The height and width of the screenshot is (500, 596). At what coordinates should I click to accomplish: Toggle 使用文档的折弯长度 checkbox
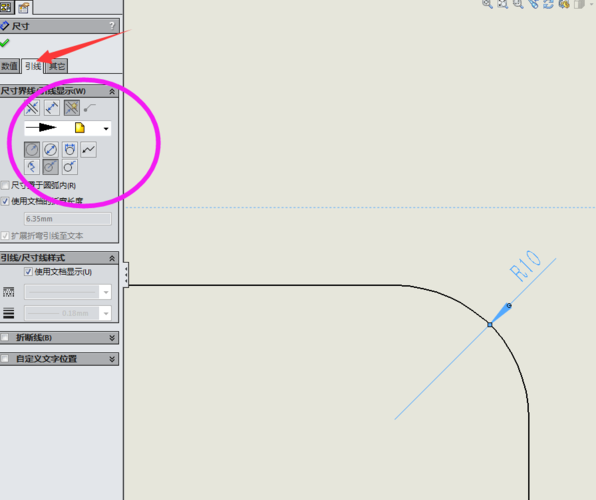[x=5, y=201]
